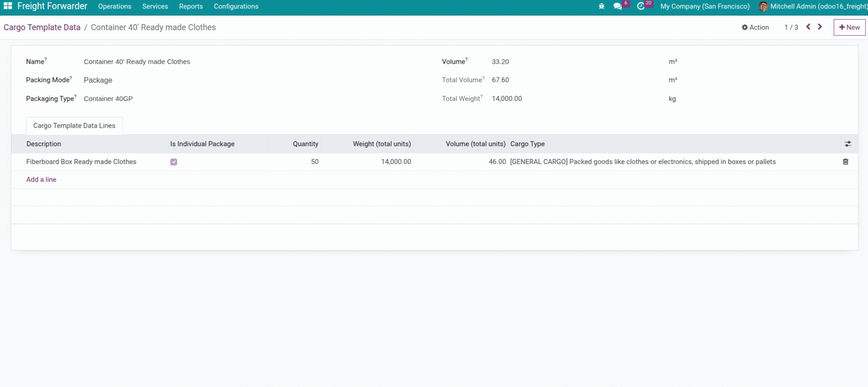Select the Cargo Template Data Lines tab
Viewport: 868px width, 387px height.
coord(74,126)
